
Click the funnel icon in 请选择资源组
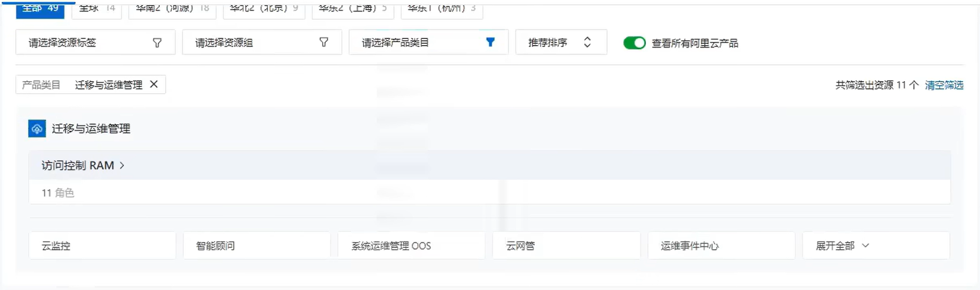coord(324,43)
